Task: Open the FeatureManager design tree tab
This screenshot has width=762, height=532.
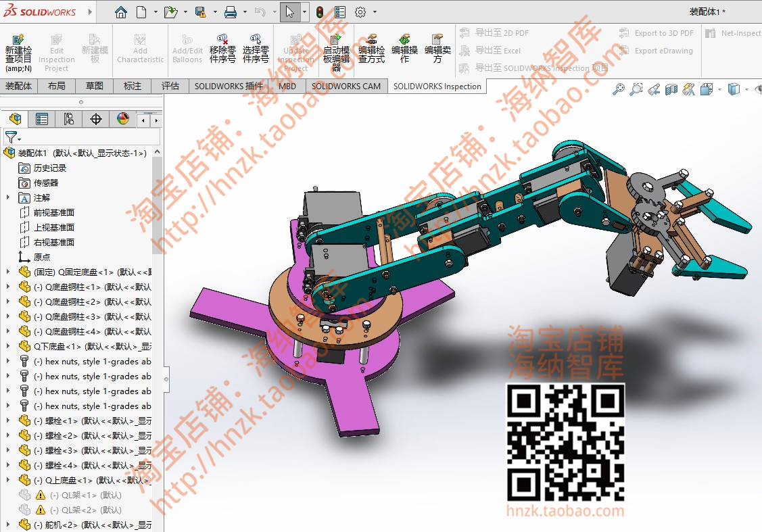Action: point(15,118)
